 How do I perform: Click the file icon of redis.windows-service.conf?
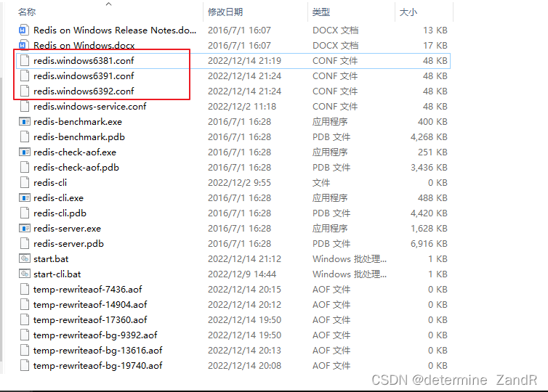point(25,107)
